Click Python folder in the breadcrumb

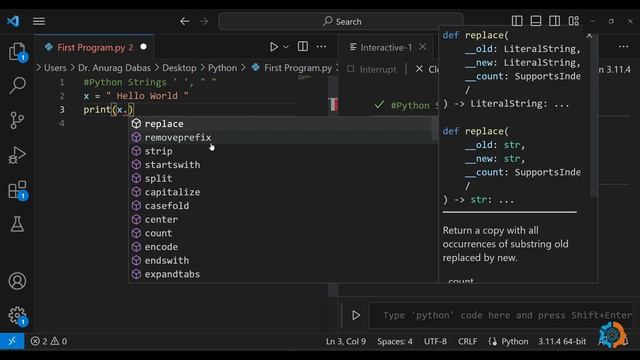pos(222,68)
